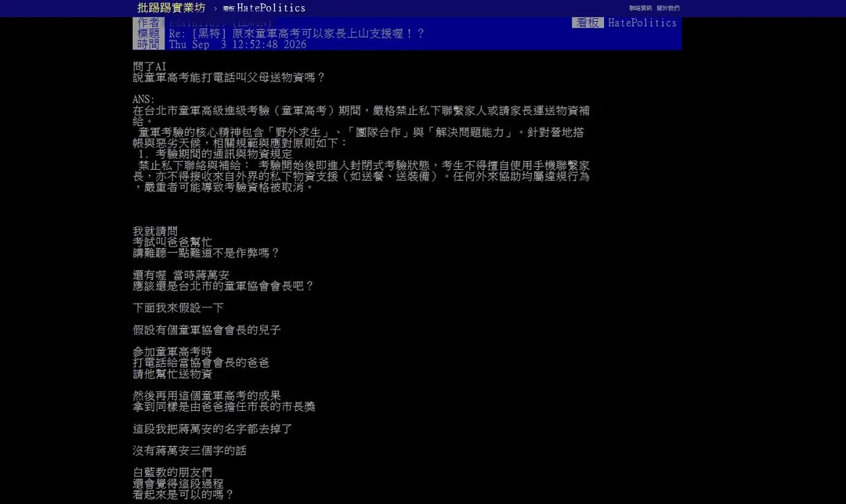This screenshot has width=846, height=504.
Task: Click the line starting 在台北市童軍高級進級考驗
Action: [361, 110]
